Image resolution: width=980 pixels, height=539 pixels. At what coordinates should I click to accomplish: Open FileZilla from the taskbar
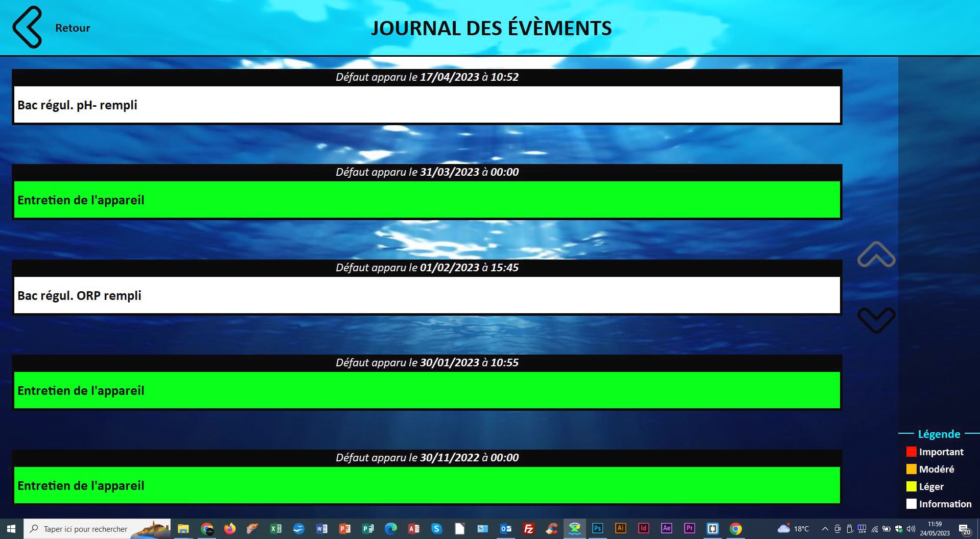528,529
